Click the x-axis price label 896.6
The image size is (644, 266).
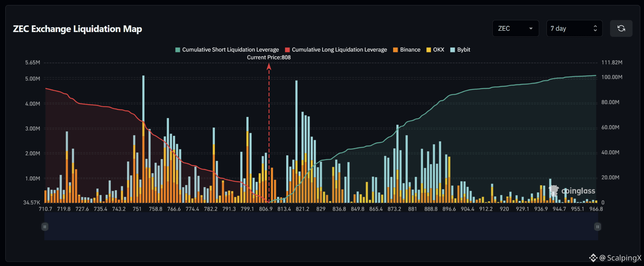click(x=449, y=209)
